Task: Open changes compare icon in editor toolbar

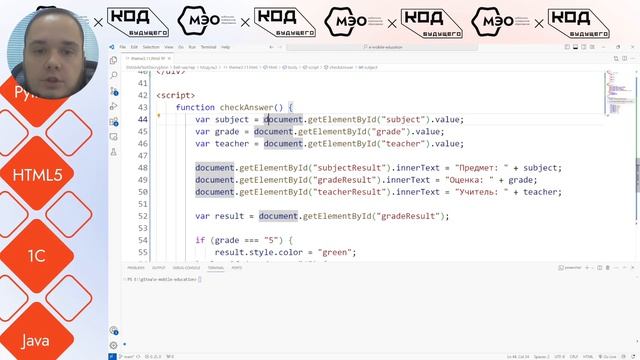Action: pos(616,58)
